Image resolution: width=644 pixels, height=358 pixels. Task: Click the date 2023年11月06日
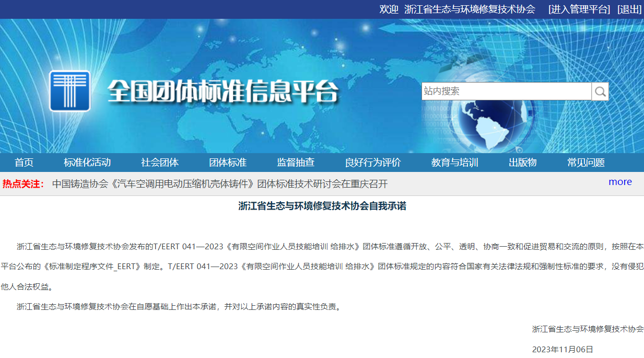563,350
